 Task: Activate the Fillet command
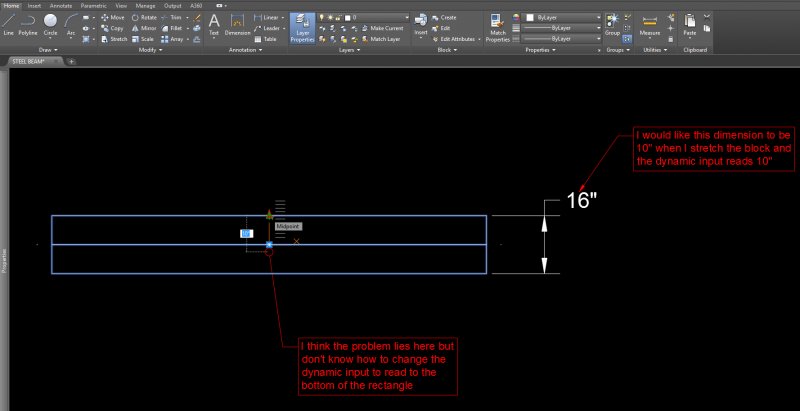coord(172,28)
